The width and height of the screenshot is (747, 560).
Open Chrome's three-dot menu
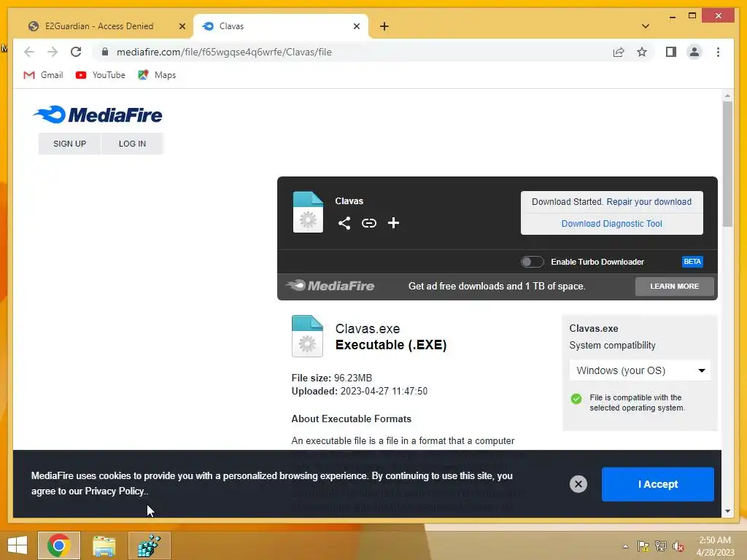(718, 52)
